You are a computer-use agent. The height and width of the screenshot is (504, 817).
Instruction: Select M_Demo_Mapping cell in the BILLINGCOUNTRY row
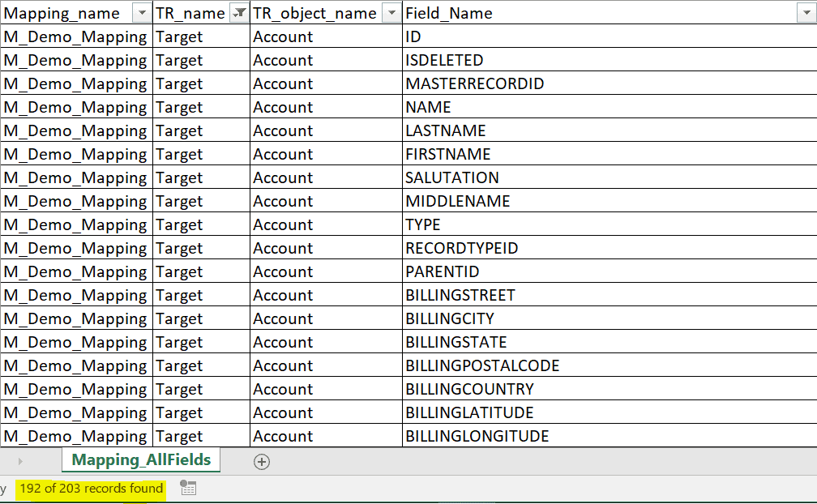(76, 388)
